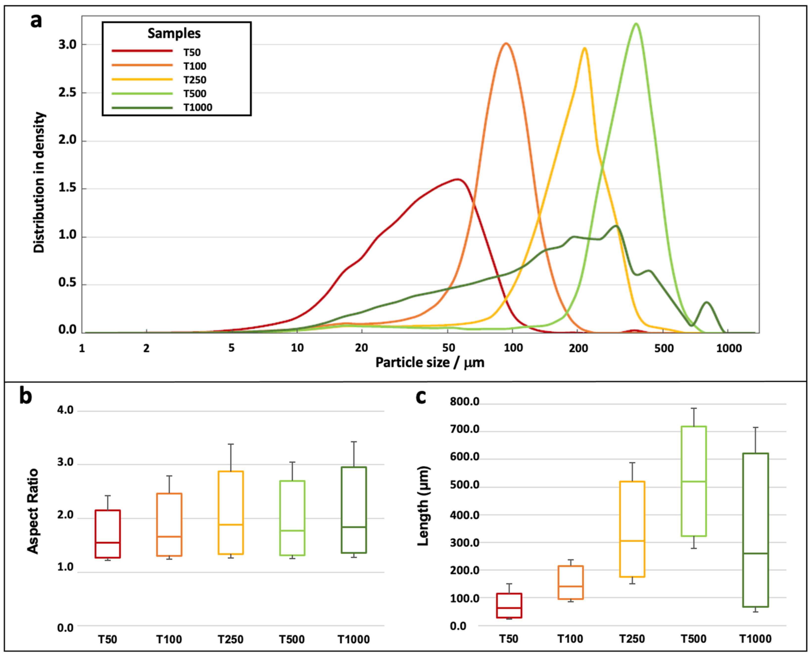Viewport: 812px width, 657px height.
Task: Click the T250 box in Aspect Ratio plot
Action: coord(231,512)
